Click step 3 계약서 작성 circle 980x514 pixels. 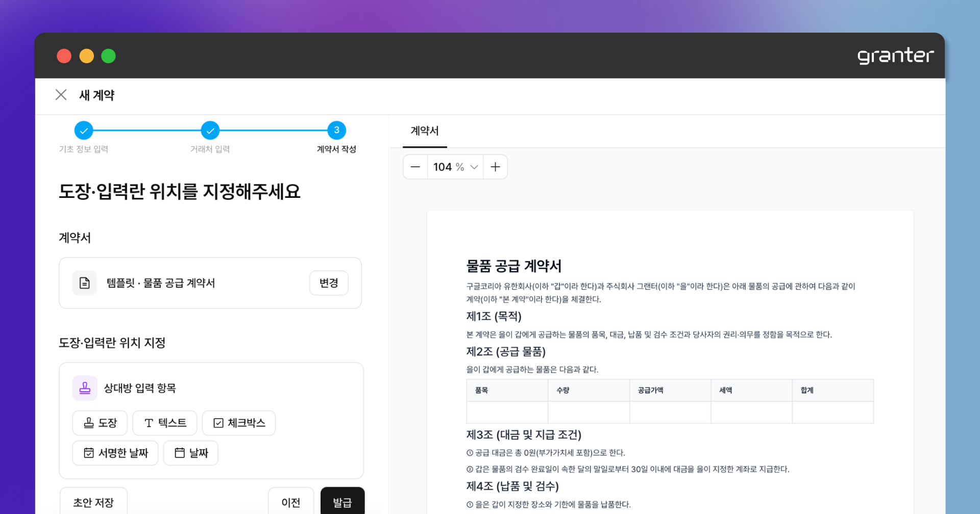pos(337,131)
